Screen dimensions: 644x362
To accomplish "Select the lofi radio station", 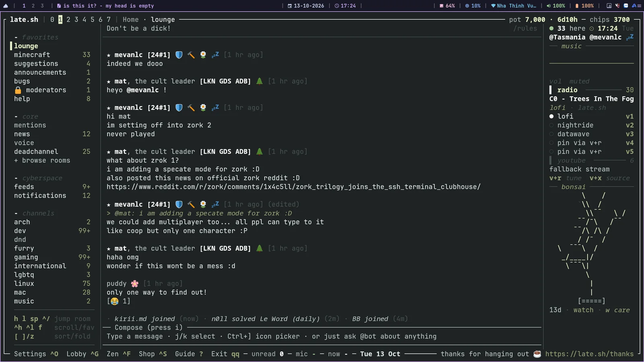I will 591,116.
